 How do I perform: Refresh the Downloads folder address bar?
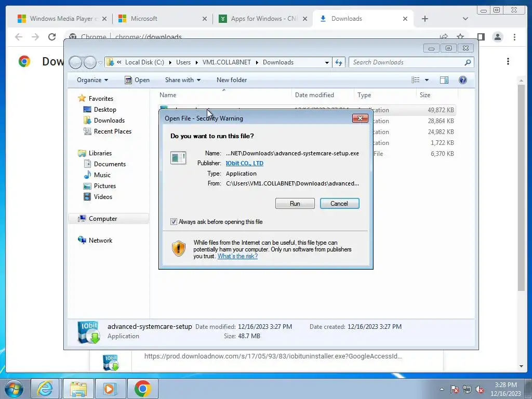tap(339, 62)
